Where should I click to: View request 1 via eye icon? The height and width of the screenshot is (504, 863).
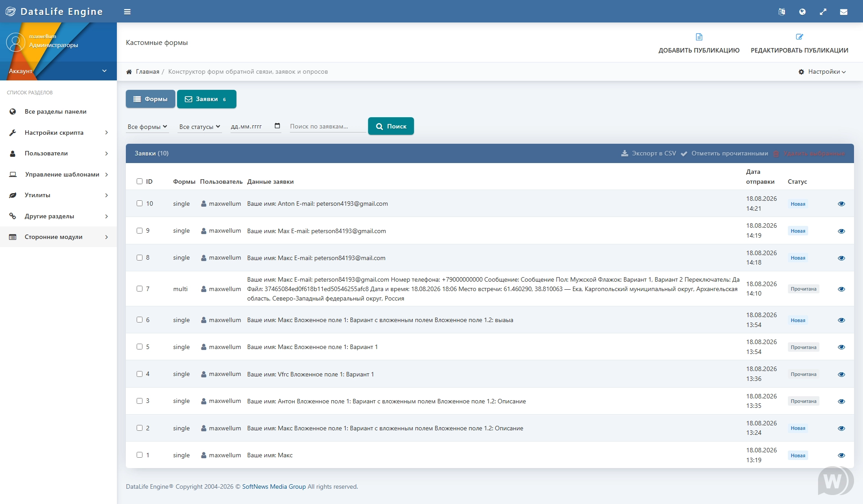(x=841, y=455)
